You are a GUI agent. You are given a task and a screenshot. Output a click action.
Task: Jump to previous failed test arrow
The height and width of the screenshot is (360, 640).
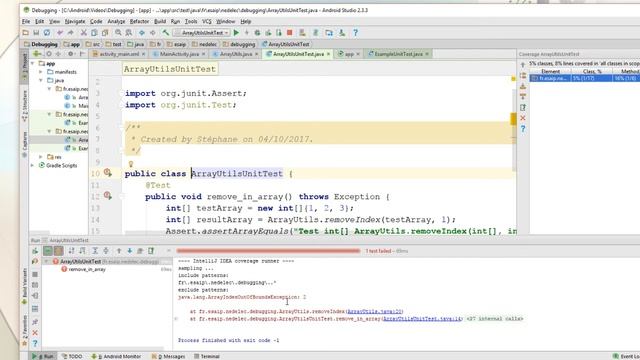click(119, 251)
